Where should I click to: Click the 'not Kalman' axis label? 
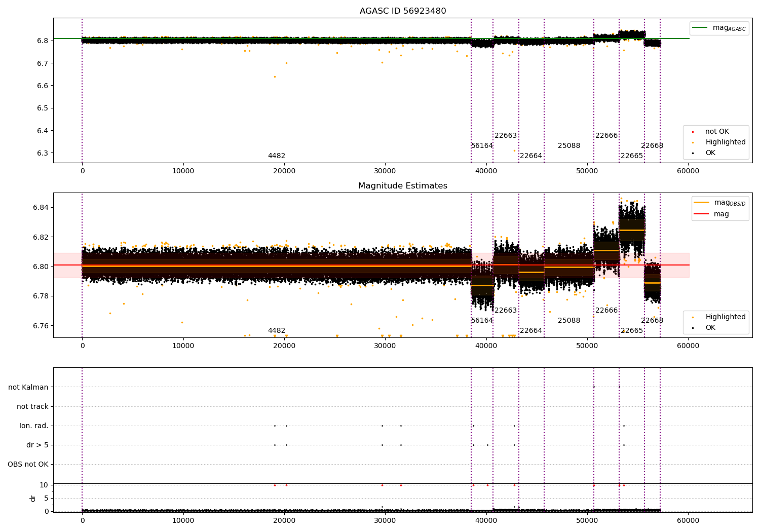click(28, 388)
